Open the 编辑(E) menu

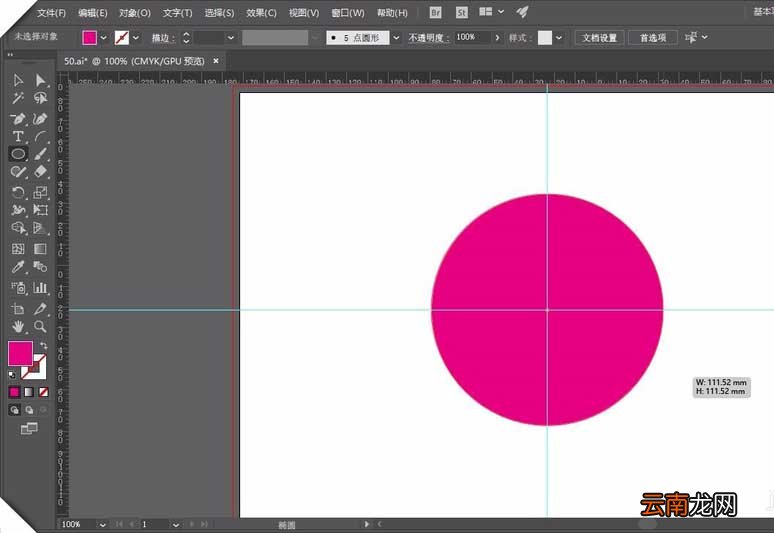coord(93,13)
